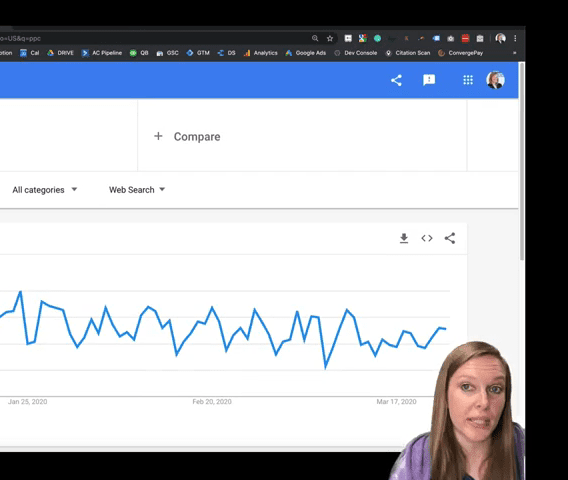Click the share icon above the chart
The width and height of the screenshot is (568, 480).
tap(450, 238)
